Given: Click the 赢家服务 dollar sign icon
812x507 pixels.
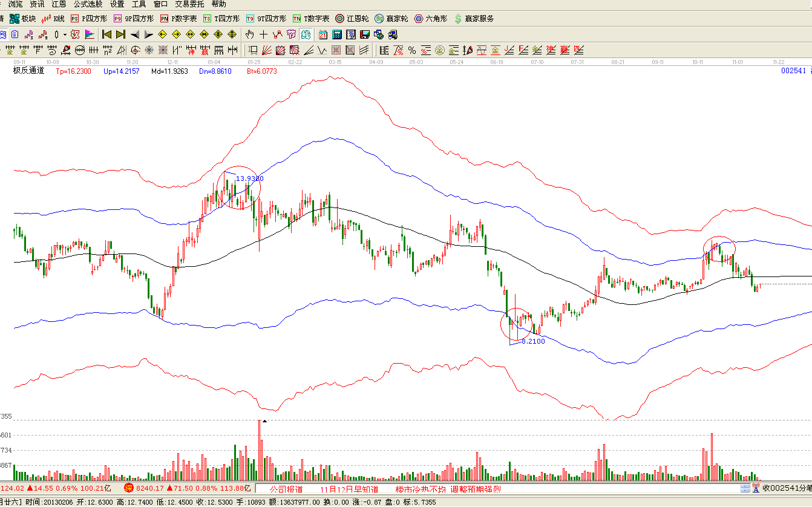Looking at the screenshot, I should pyautogui.click(x=474, y=19).
